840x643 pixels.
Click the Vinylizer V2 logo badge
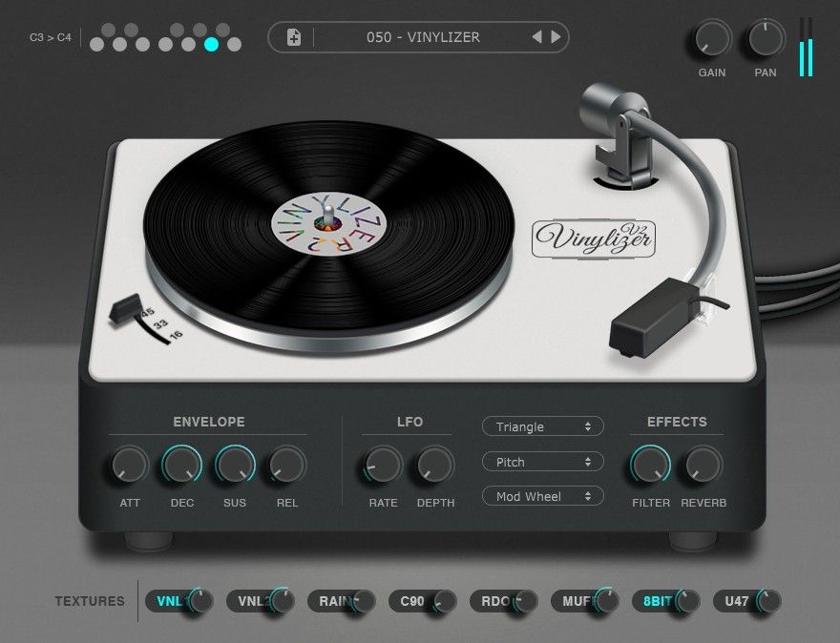click(x=593, y=237)
